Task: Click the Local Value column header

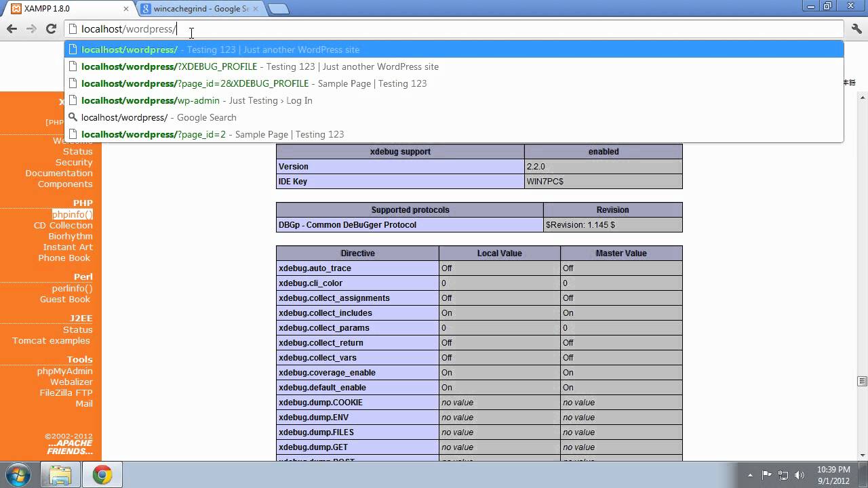Action: point(500,253)
